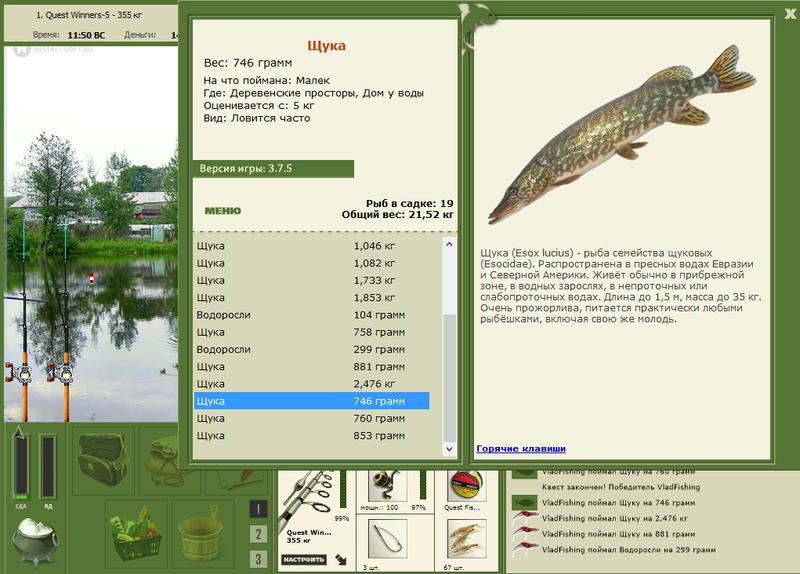Select the Щука 1,046 кг row
The width and height of the screenshot is (800, 574).
click(x=311, y=246)
